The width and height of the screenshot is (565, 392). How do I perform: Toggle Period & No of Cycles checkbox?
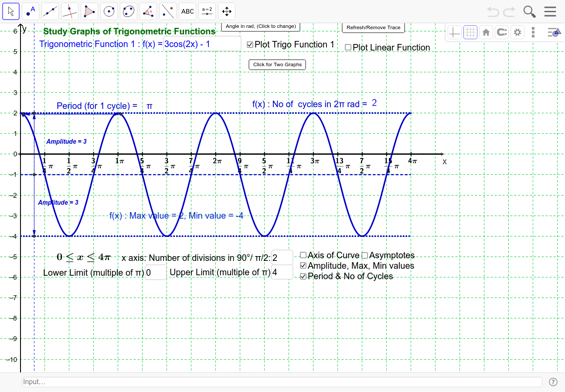point(303,276)
